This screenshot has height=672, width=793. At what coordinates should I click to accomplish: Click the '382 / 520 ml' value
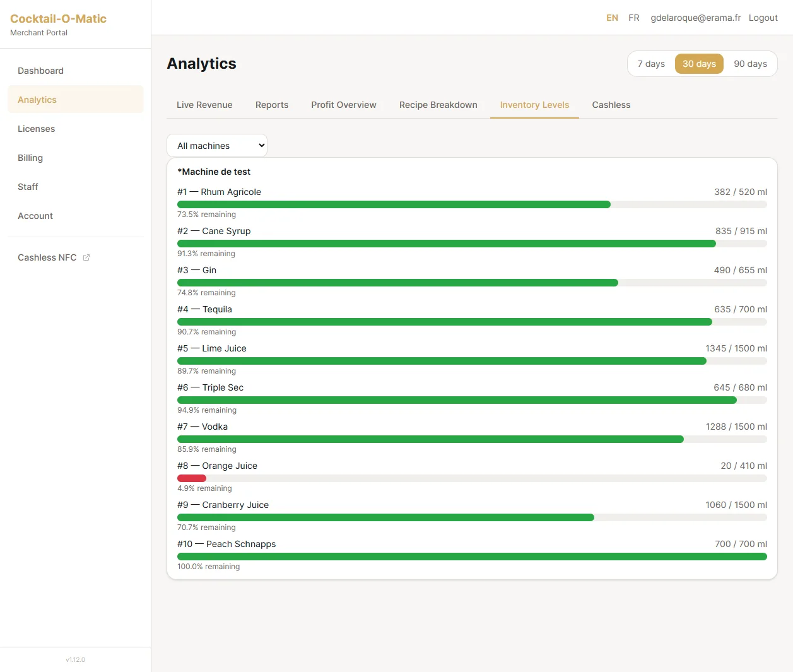[x=741, y=192]
